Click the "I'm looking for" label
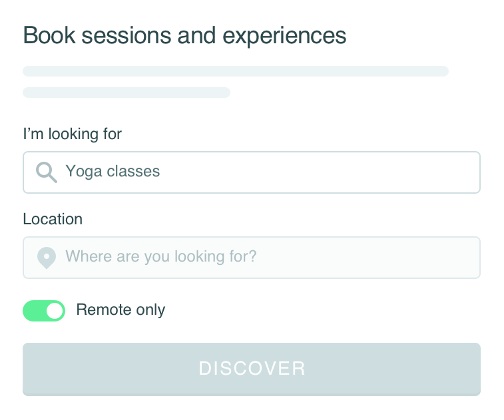Image resolution: width=504 pixels, height=420 pixels. click(73, 134)
